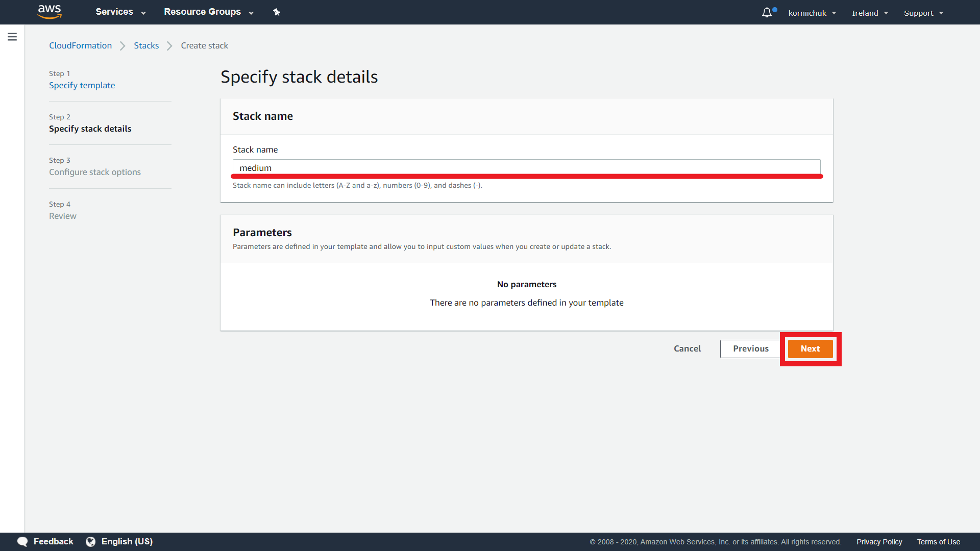
Task: Click the navigation hamburger menu icon
Action: 12,37
